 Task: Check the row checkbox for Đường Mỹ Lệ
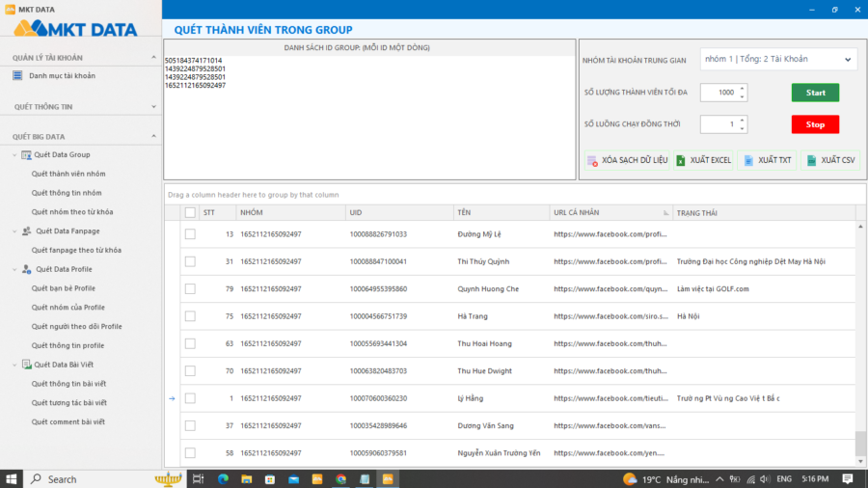[x=190, y=234]
